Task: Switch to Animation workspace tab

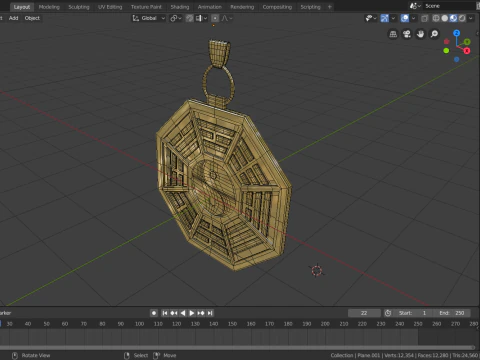Action: [x=209, y=7]
